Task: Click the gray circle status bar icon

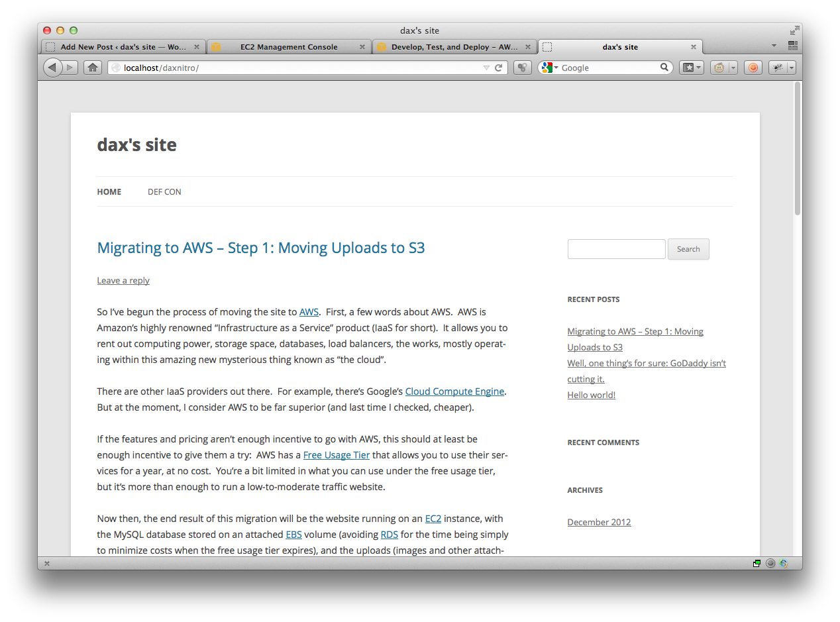Action: point(770,564)
